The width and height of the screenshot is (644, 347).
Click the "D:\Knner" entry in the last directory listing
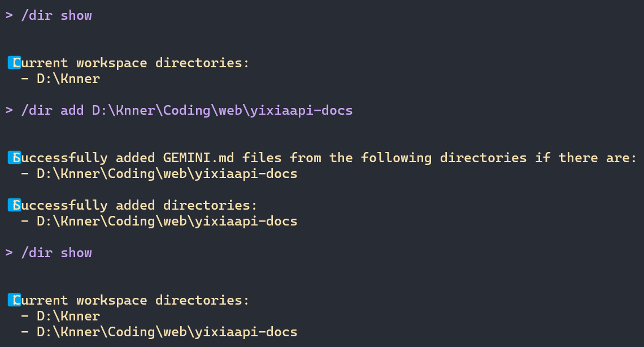(68, 316)
